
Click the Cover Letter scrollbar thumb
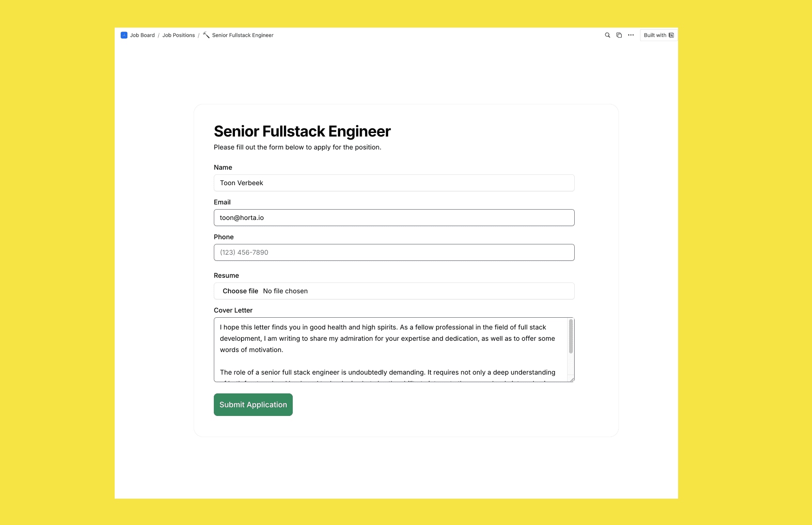tap(571, 336)
